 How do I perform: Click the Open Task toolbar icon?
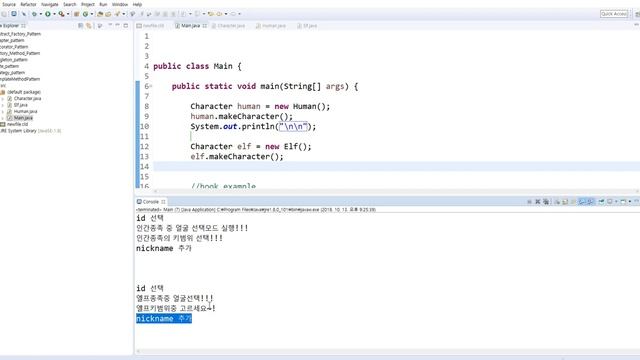pyautogui.click(x=108, y=14)
